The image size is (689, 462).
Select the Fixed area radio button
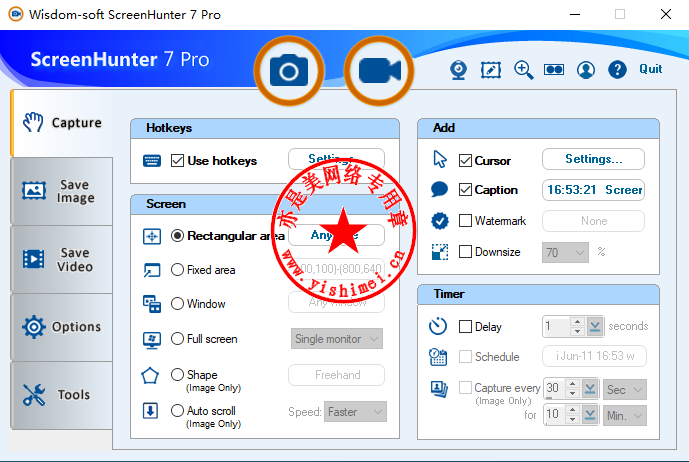point(178,269)
